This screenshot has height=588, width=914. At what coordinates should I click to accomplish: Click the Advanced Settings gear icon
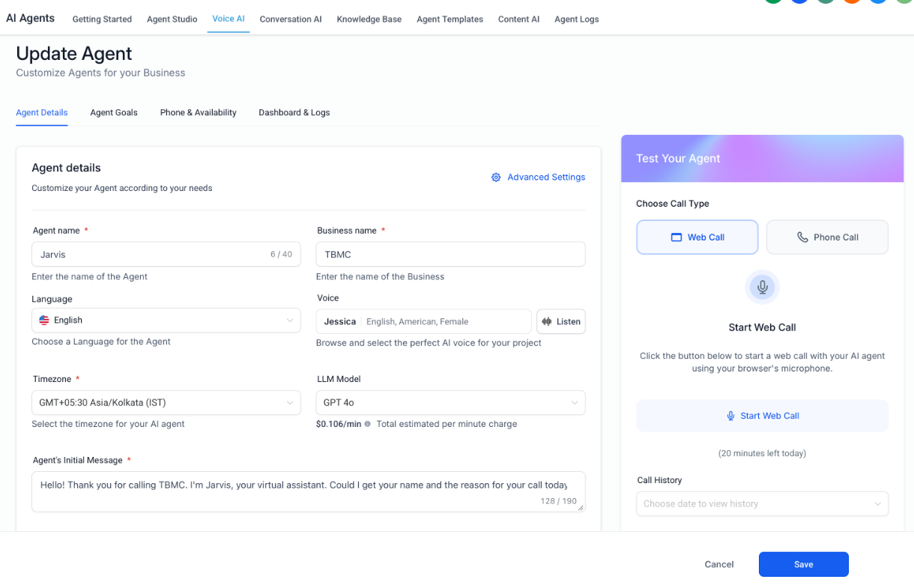[496, 178]
